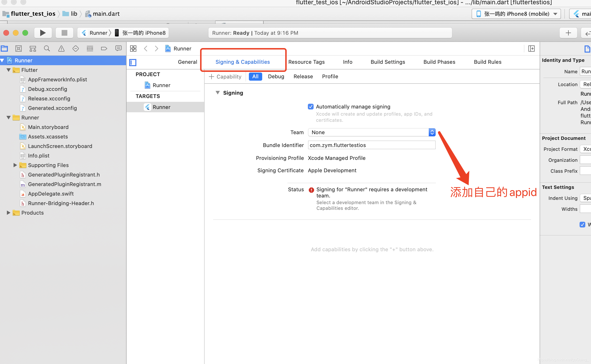Viewport: 591px width, 364px height.
Task: Open the Source Control navigator icon
Action: point(19,49)
